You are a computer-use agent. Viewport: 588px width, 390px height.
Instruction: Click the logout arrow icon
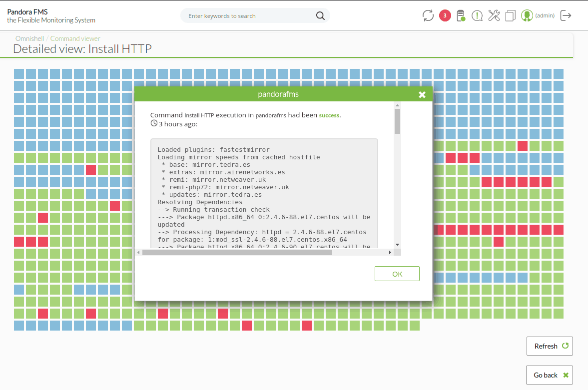coord(566,16)
